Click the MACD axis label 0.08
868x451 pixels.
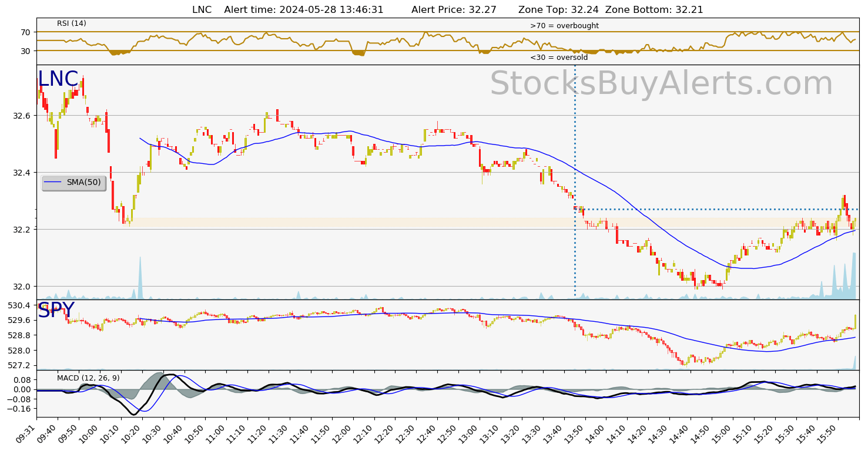(22, 380)
